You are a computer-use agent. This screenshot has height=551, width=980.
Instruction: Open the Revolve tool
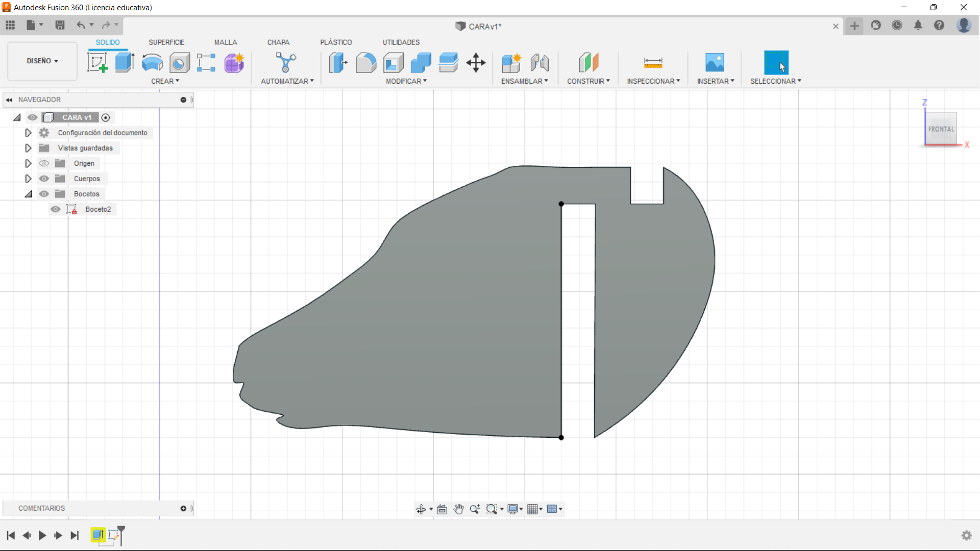(x=152, y=62)
